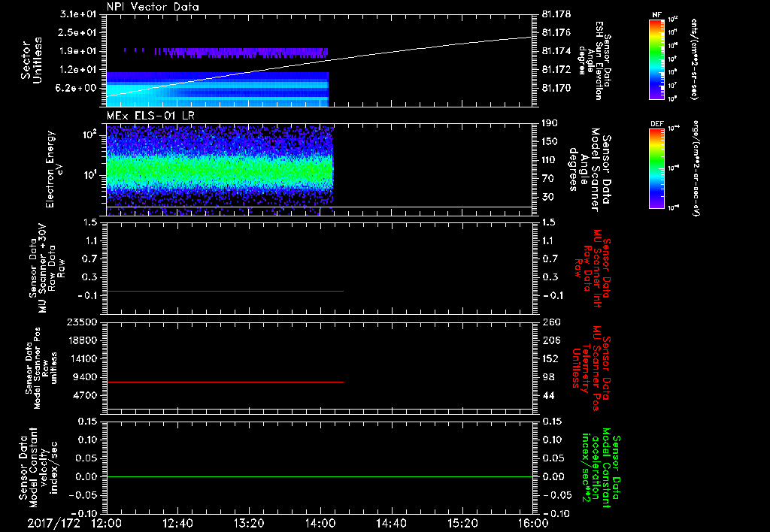This screenshot has width=770, height=532.
Task: Click the 13:20 time axis label
Action: pyautogui.click(x=249, y=523)
